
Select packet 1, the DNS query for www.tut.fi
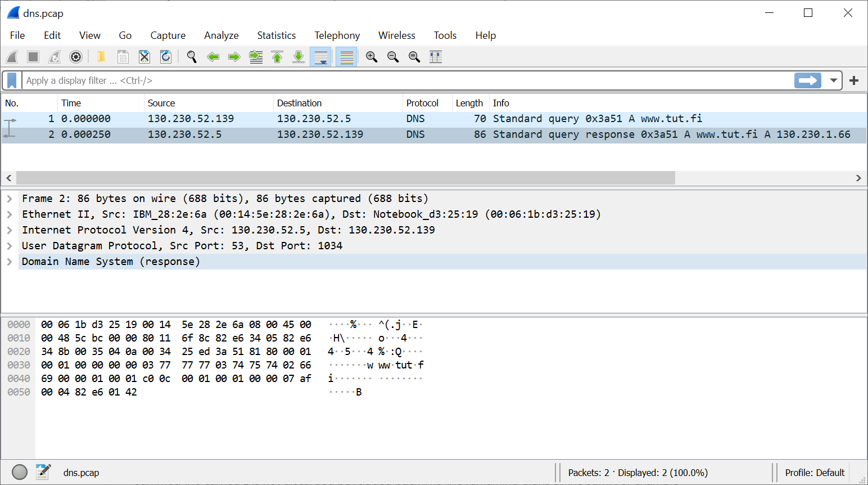coord(225,119)
